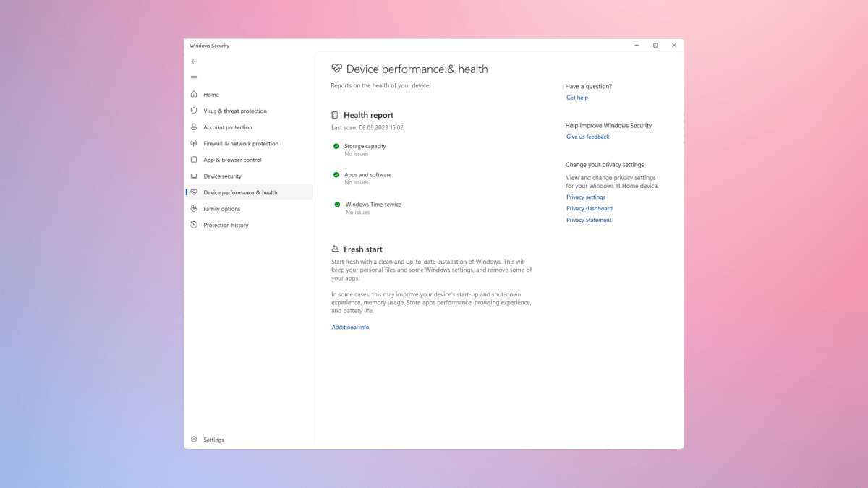Click 'Have a question?' heading

(589, 86)
